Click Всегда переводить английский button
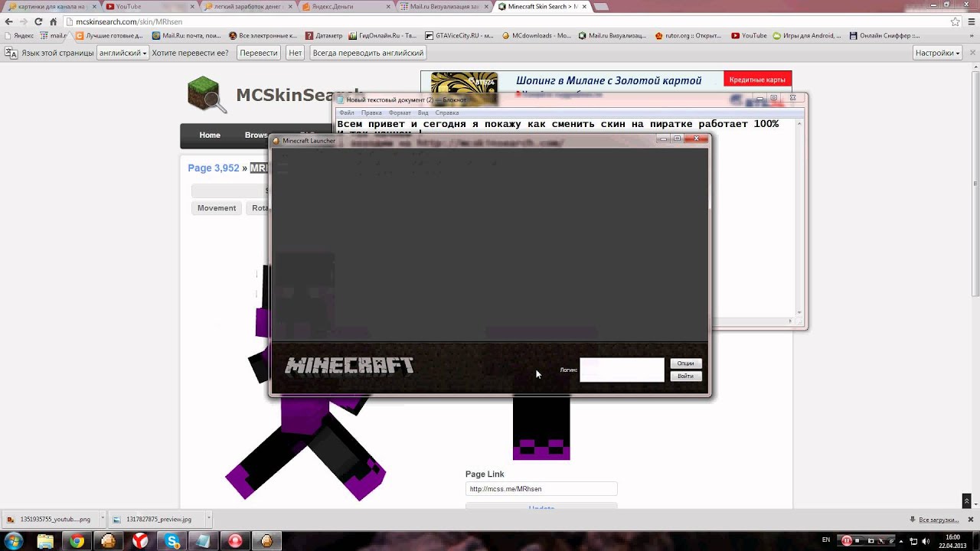This screenshot has width=980, height=551. pyautogui.click(x=367, y=53)
